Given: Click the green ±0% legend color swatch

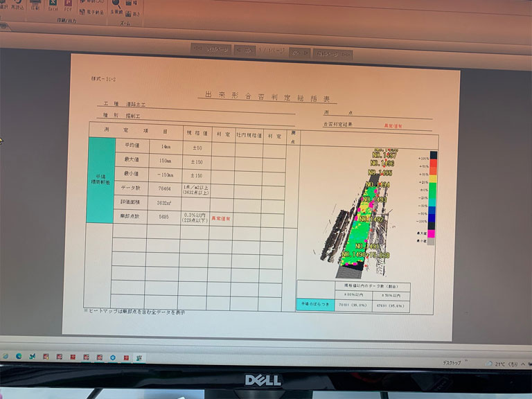Looking at the screenshot, I should [x=432, y=190].
